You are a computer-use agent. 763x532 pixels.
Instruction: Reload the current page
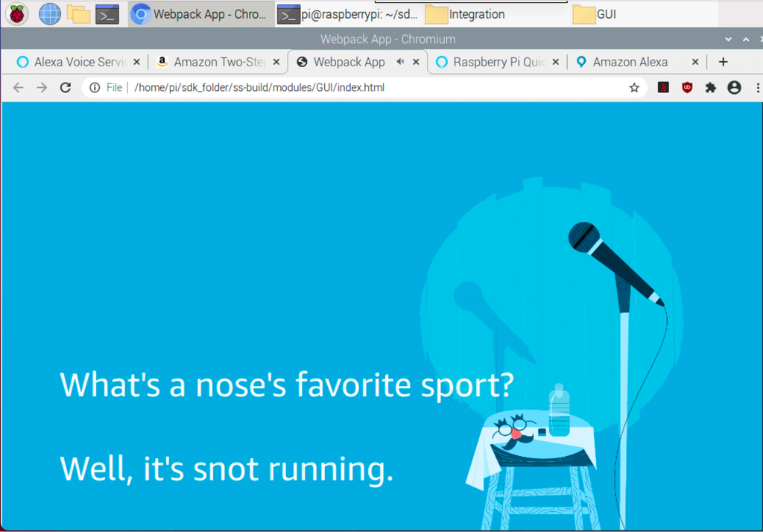(x=66, y=88)
